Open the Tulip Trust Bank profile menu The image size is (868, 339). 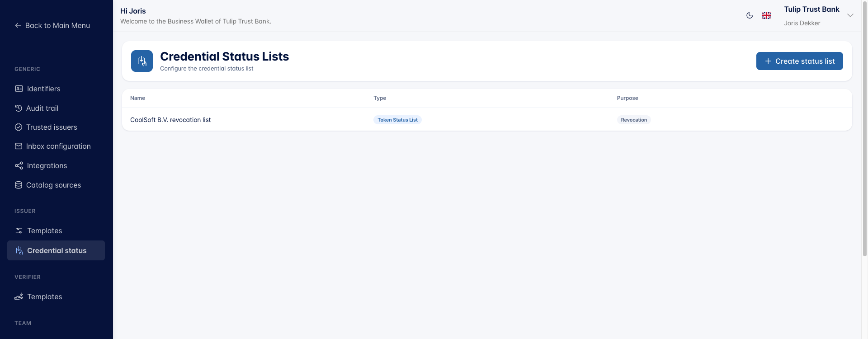pos(811,16)
